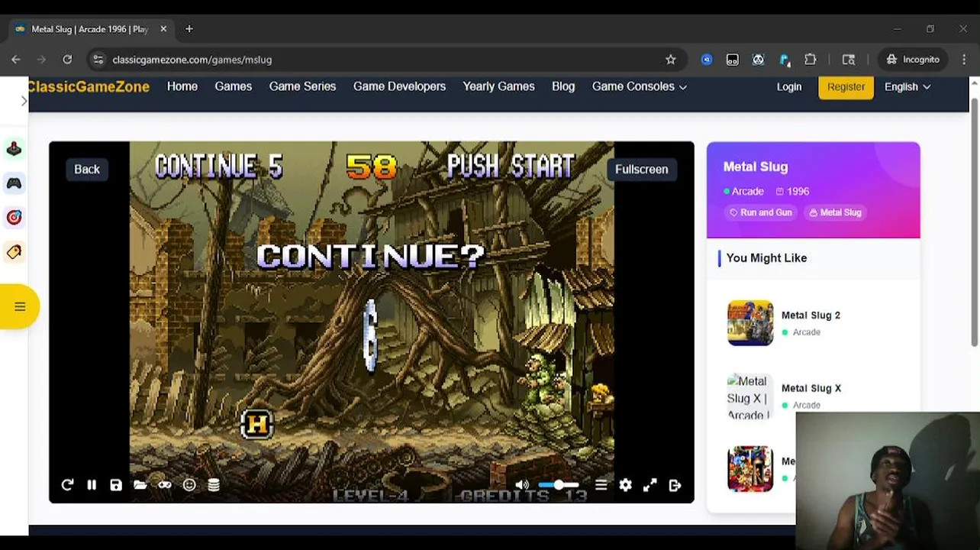Viewport: 980px width, 550px height.
Task: Open gamepad control settings in emulator bar
Action: pyautogui.click(x=165, y=485)
